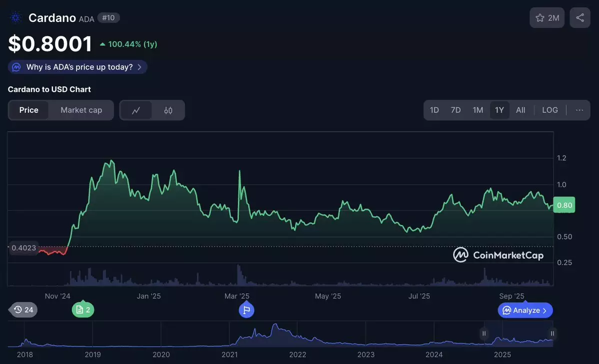Screen dimensions: 599x364
Task: Grab the right range selector handle
Action: point(552,334)
